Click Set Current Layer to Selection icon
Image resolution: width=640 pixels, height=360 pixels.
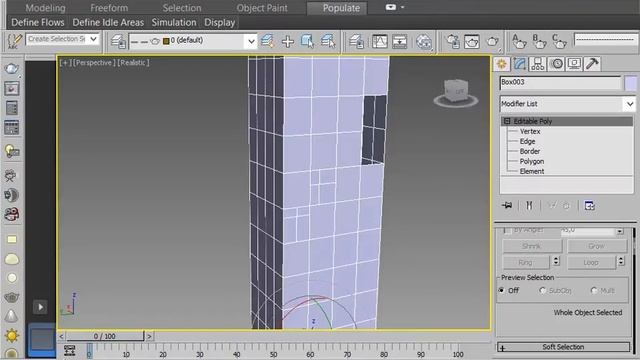point(328,41)
